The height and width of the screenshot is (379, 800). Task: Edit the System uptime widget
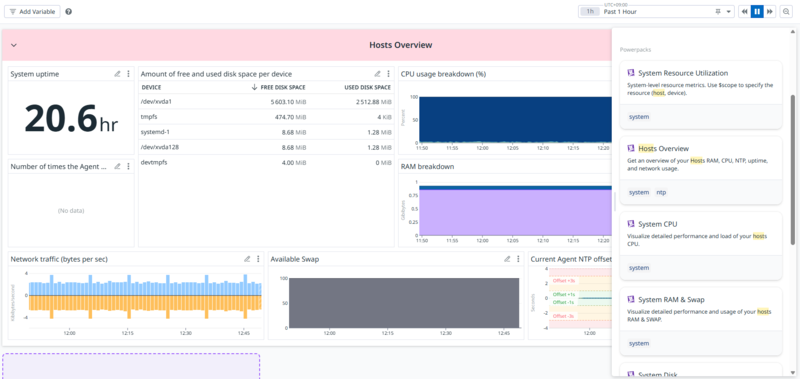(x=117, y=74)
